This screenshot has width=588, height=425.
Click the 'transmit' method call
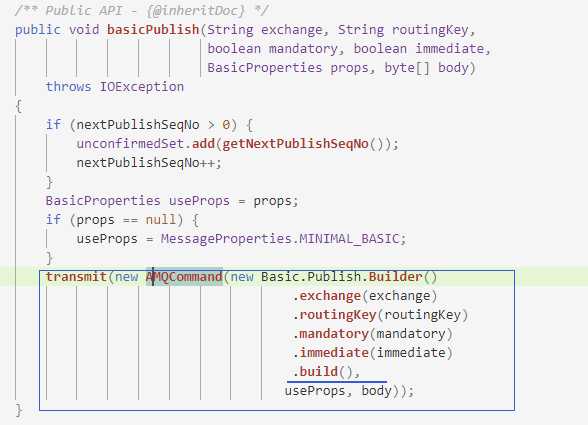tap(76, 277)
